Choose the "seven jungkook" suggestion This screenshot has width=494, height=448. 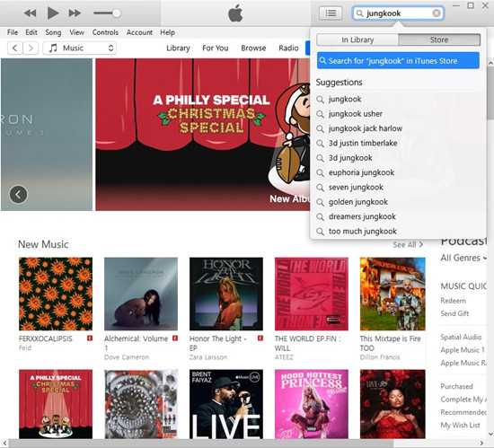398,188
